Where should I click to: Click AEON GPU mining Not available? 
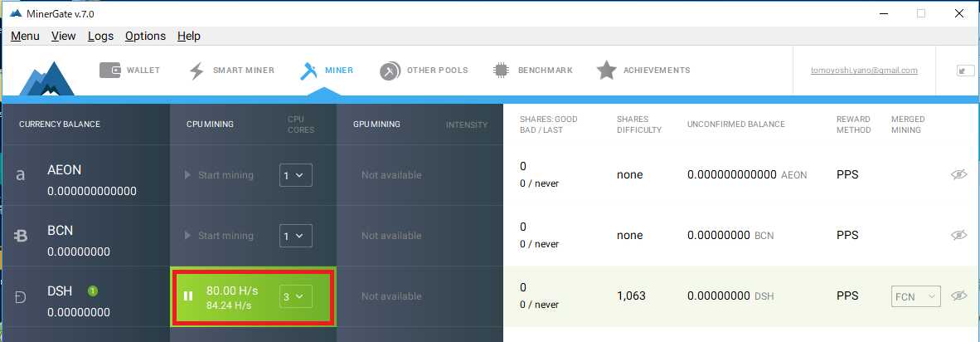point(391,175)
